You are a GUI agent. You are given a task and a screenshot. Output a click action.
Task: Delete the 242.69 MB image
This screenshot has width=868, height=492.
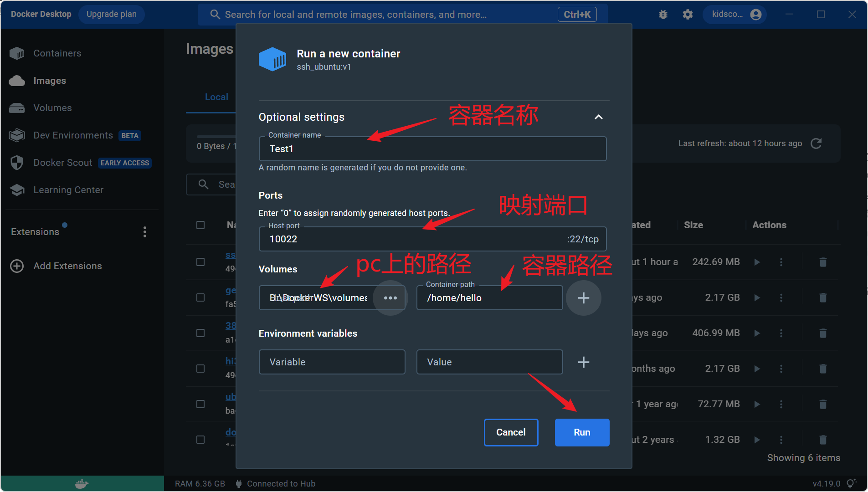(x=823, y=262)
